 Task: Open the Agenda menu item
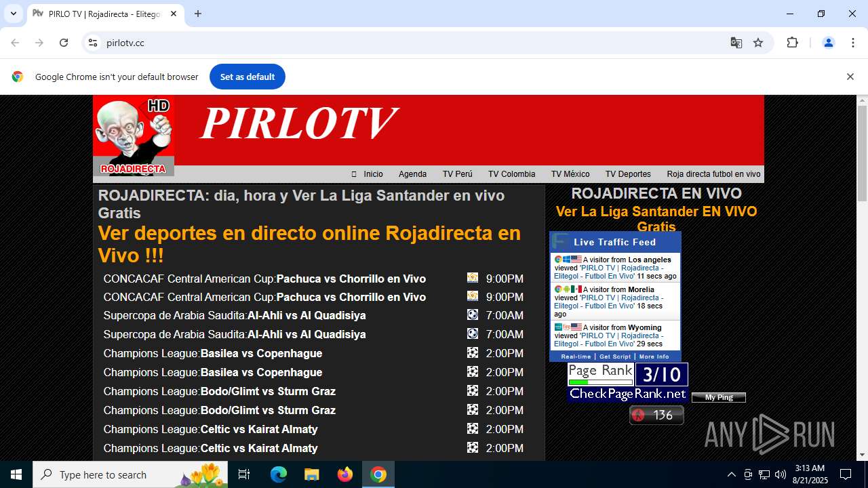(412, 174)
